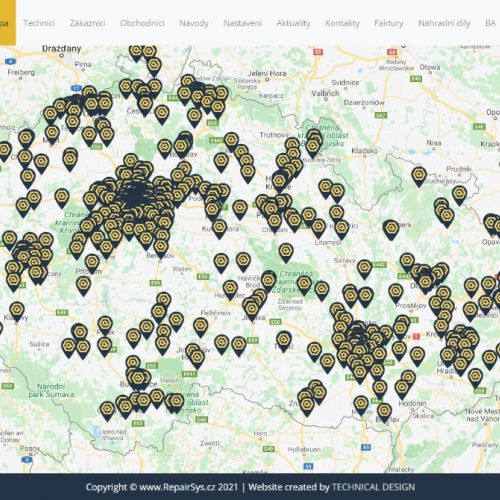Select the active yellow map tab
The image size is (500, 500).
tap(7, 22)
